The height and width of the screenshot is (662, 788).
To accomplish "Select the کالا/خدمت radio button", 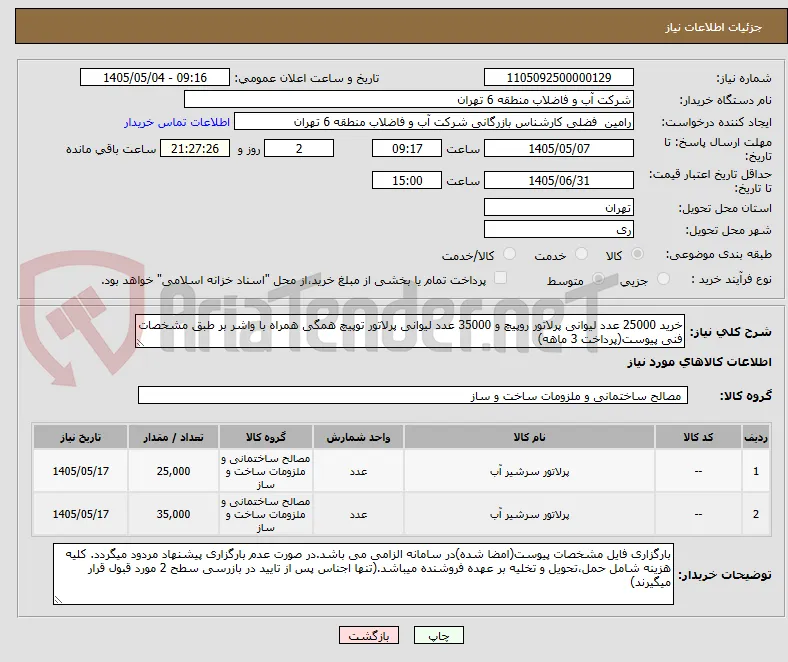I will click(510, 254).
